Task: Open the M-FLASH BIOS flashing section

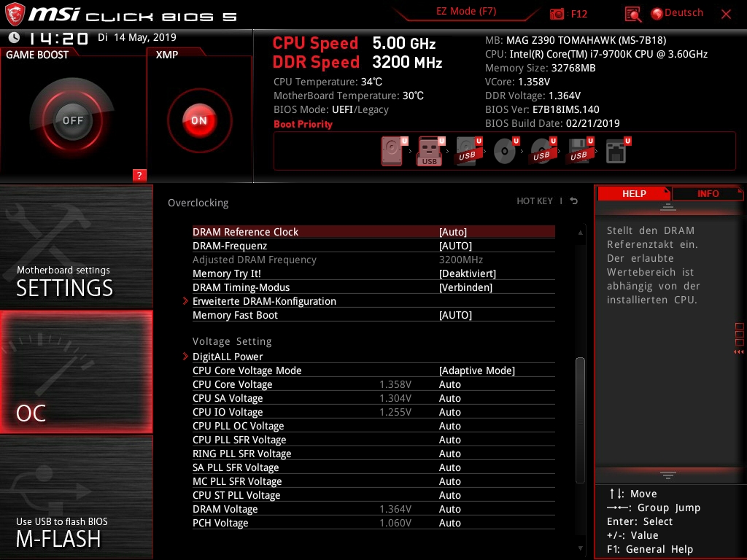Action: tap(76, 498)
